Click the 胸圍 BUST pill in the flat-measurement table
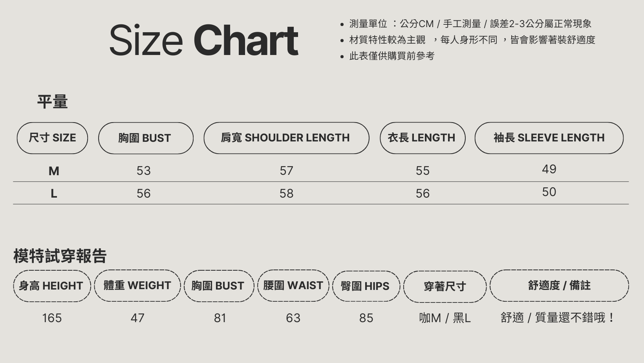 click(x=145, y=138)
